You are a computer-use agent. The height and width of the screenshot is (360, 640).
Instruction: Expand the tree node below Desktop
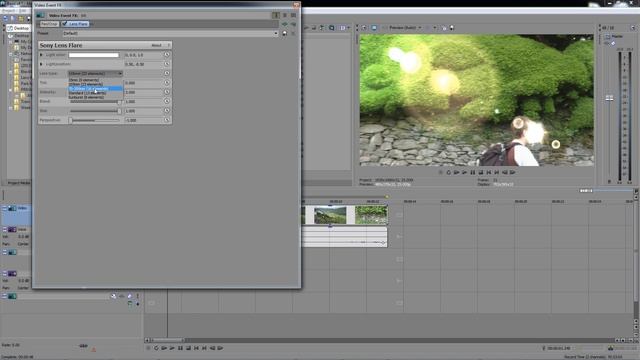pos(11,42)
